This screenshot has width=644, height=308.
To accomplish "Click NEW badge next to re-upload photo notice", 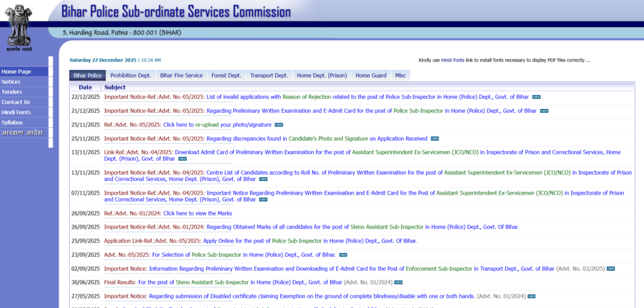I will coord(279,125).
